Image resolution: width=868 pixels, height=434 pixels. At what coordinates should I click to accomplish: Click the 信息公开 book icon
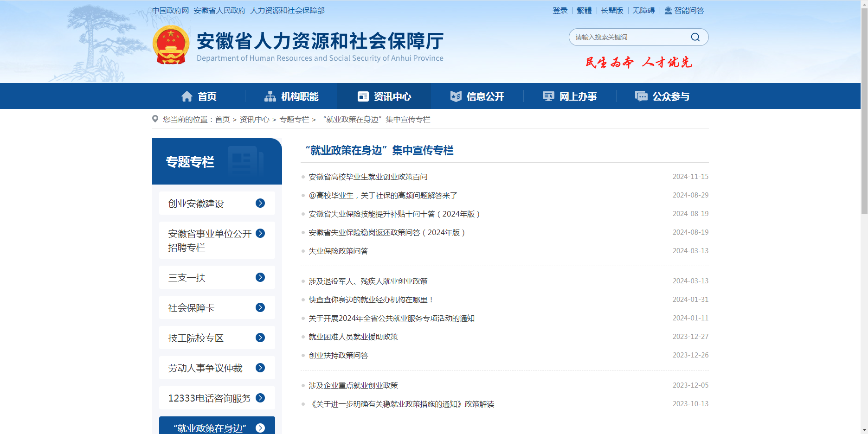[x=456, y=96]
